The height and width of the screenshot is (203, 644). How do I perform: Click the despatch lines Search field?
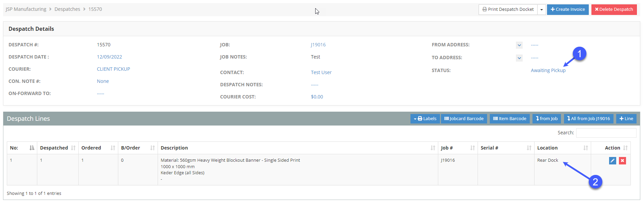[606, 133]
